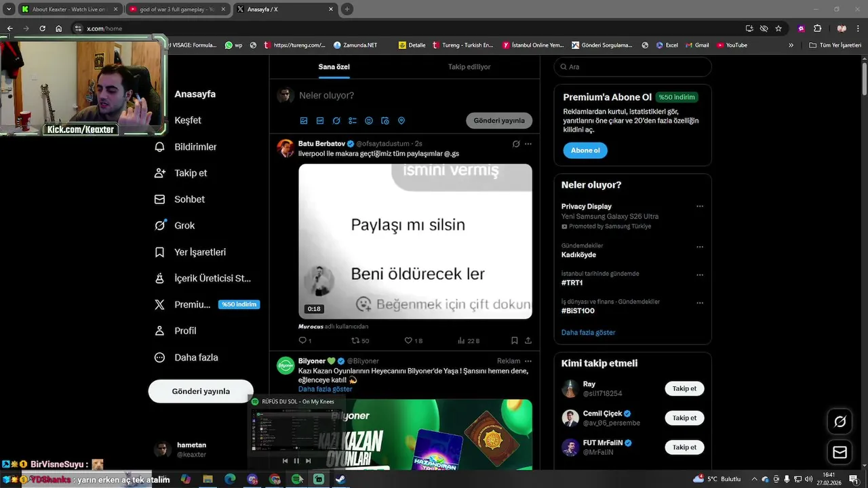Open options for Privacy Display trend
This screenshot has height=488, width=868.
pyautogui.click(x=700, y=207)
